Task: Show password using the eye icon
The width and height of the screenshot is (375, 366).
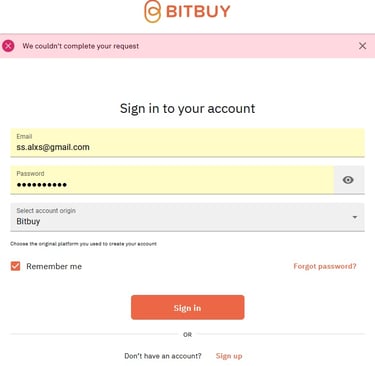Action: click(x=348, y=180)
